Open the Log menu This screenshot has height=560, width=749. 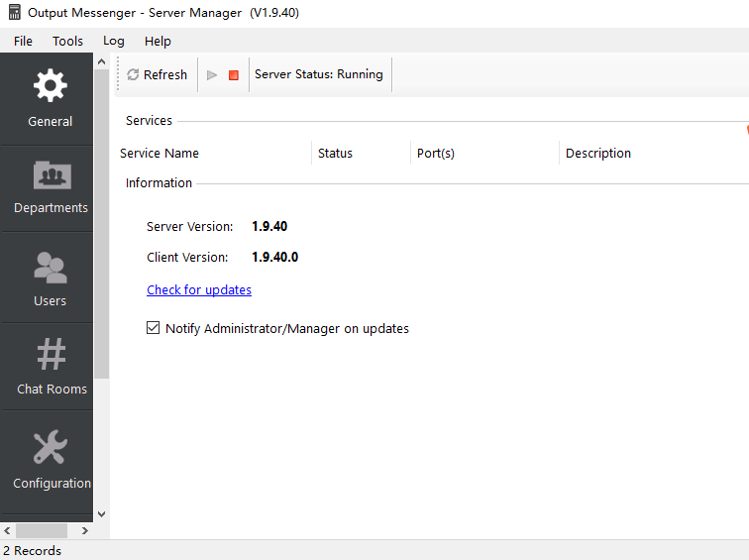tap(114, 41)
